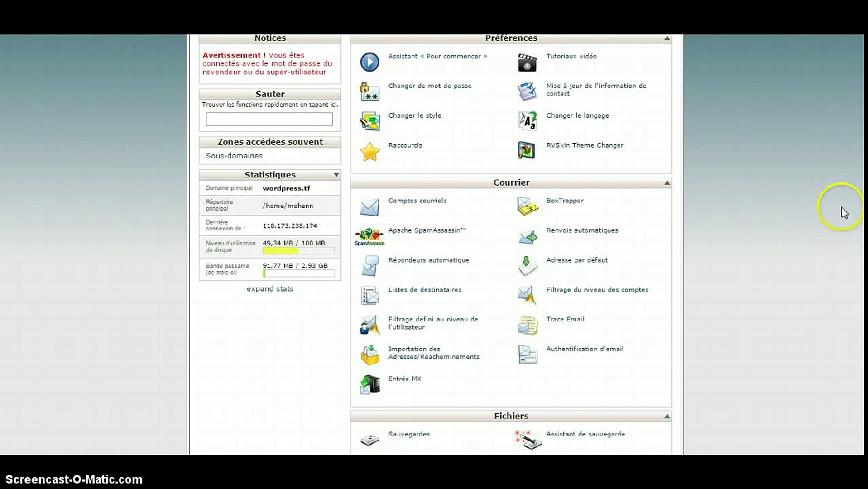Click the Courrier section header title
Image resolution: width=868 pixels, height=489 pixels.
[x=511, y=183]
